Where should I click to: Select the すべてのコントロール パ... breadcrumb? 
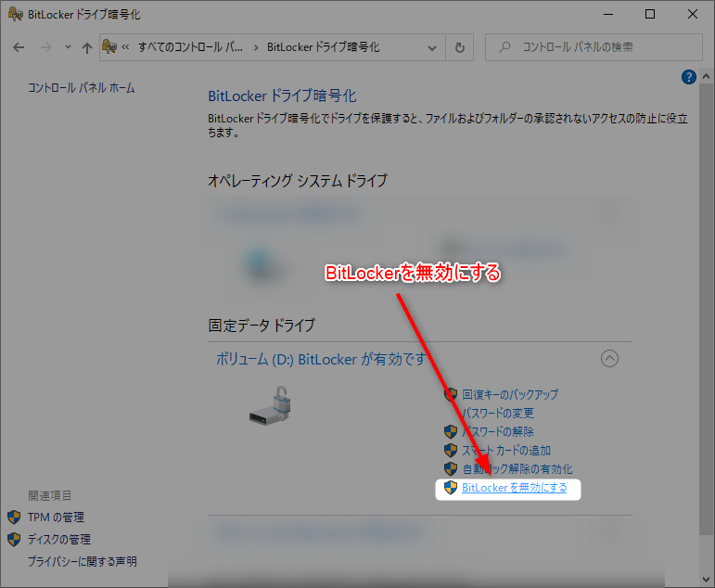coord(190,47)
